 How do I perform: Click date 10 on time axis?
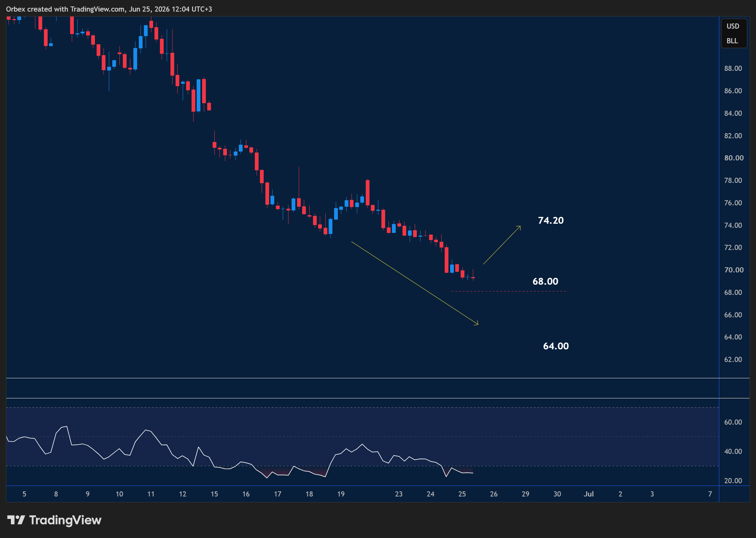pyautogui.click(x=119, y=494)
